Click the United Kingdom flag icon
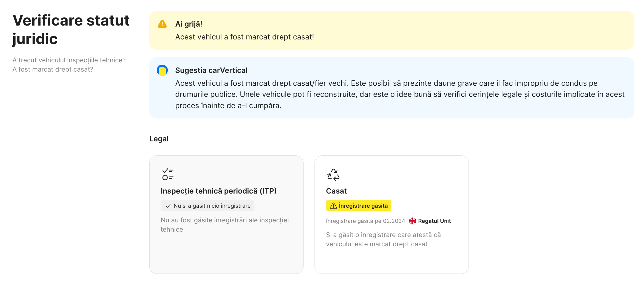This screenshot has width=644, height=283. pyautogui.click(x=412, y=221)
